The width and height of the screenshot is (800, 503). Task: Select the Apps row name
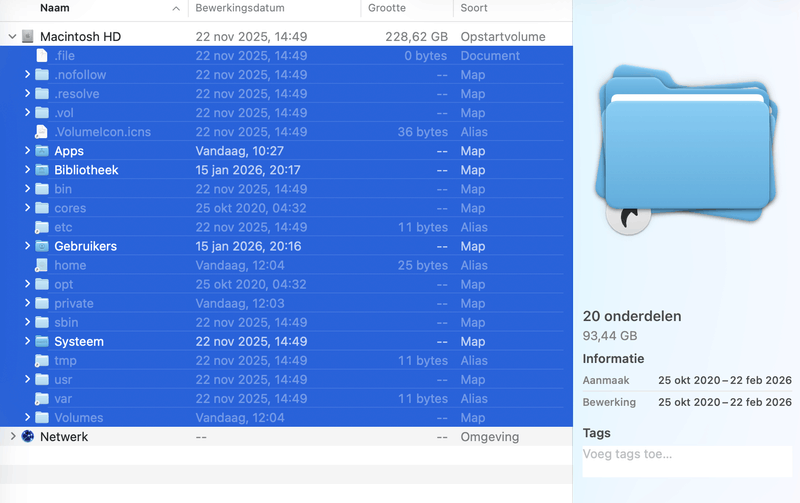69,151
